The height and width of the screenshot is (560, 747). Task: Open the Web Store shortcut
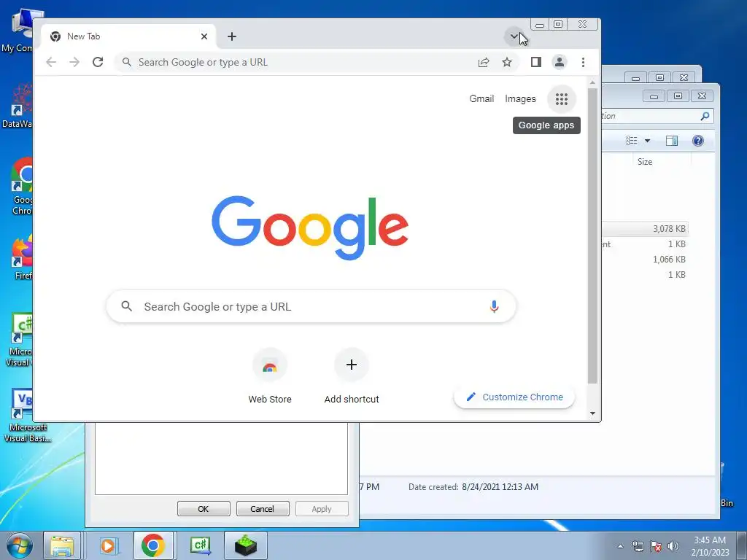click(x=270, y=376)
